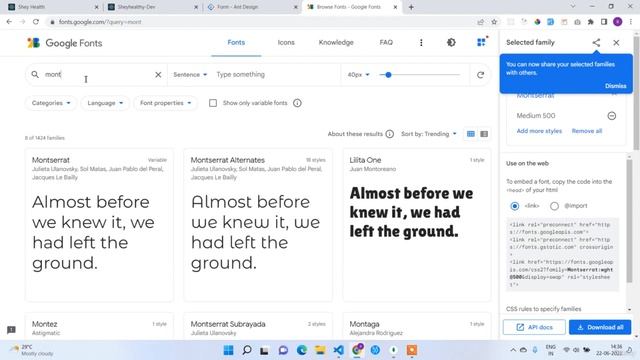Open API docs button
Screen dimensions: 640x360
click(534, 327)
